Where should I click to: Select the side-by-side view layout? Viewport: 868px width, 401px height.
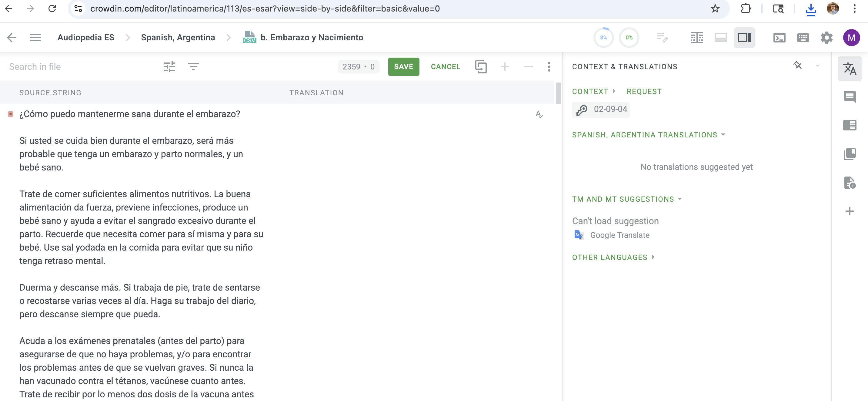[x=744, y=37]
